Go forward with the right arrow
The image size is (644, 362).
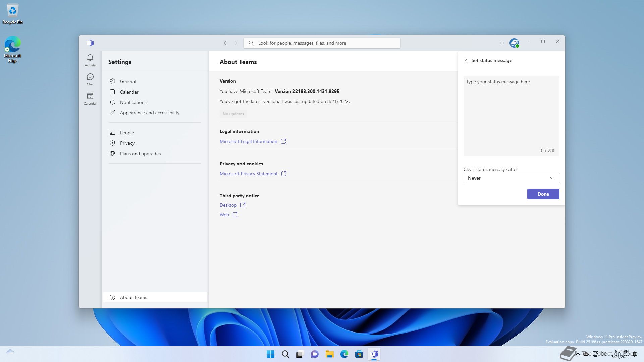(x=236, y=43)
